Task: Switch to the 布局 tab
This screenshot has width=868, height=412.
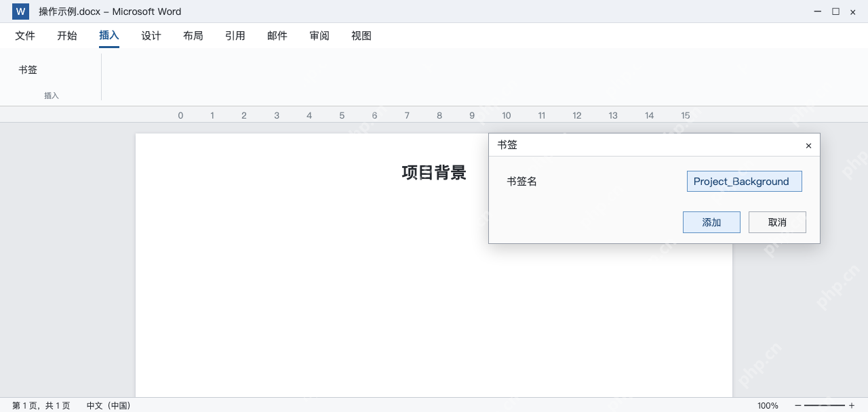Action: tap(193, 36)
